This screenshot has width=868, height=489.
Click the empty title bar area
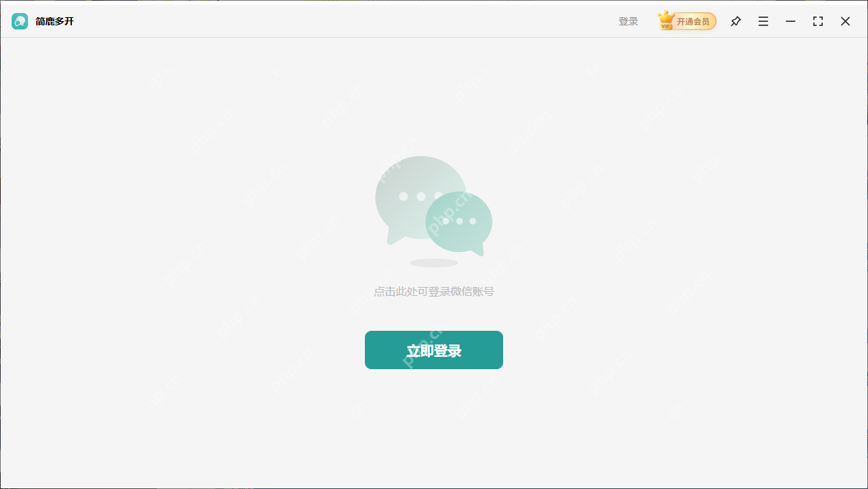(x=342, y=21)
